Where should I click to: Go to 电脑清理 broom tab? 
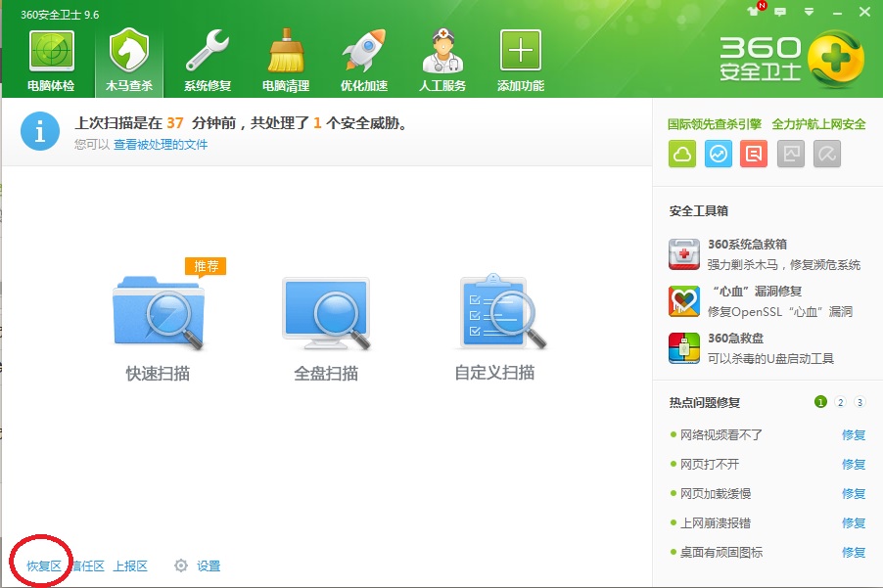click(286, 61)
